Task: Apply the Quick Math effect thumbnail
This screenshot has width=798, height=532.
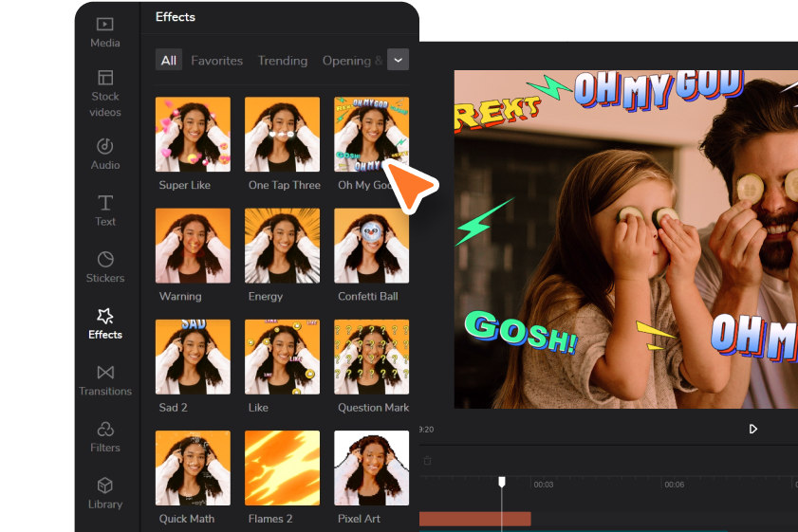Action: pyautogui.click(x=193, y=468)
